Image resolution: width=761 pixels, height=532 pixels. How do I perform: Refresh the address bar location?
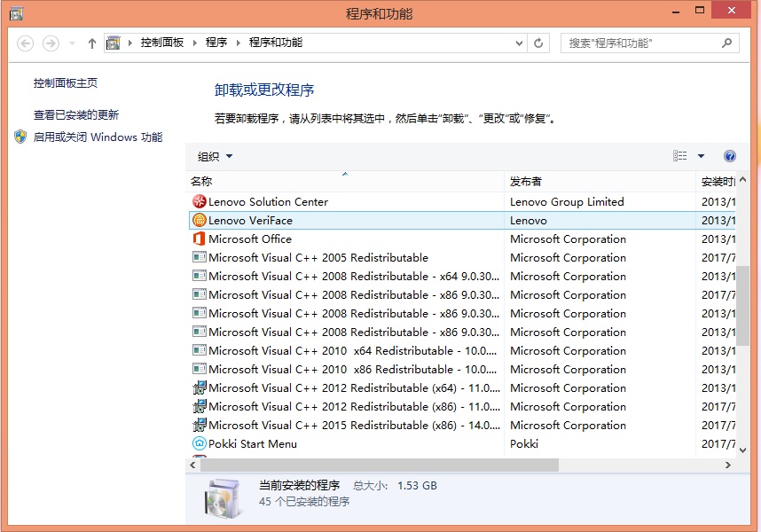(538, 43)
